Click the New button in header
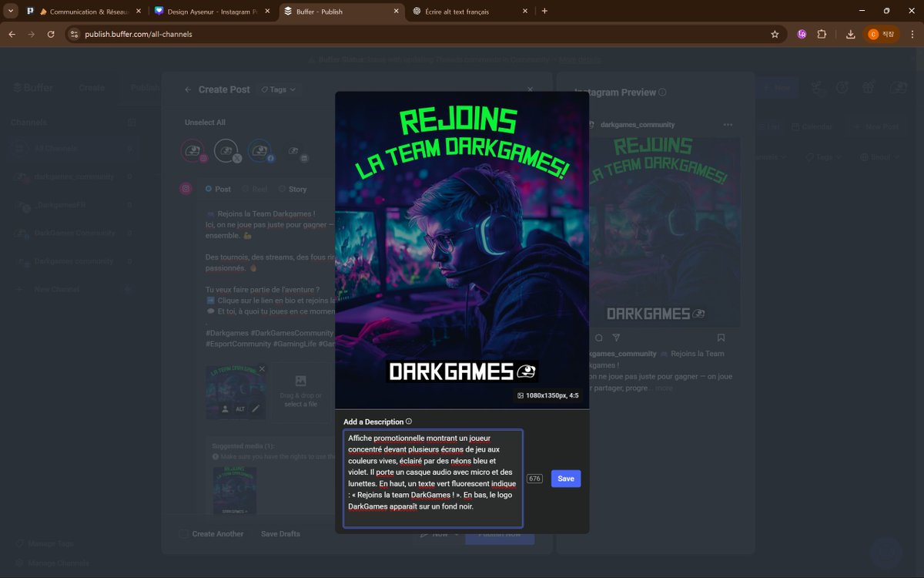 click(x=777, y=88)
